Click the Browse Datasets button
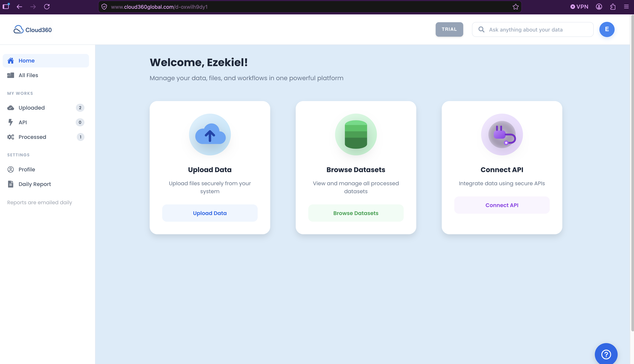Image resolution: width=634 pixels, height=364 pixels. pyautogui.click(x=356, y=213)
